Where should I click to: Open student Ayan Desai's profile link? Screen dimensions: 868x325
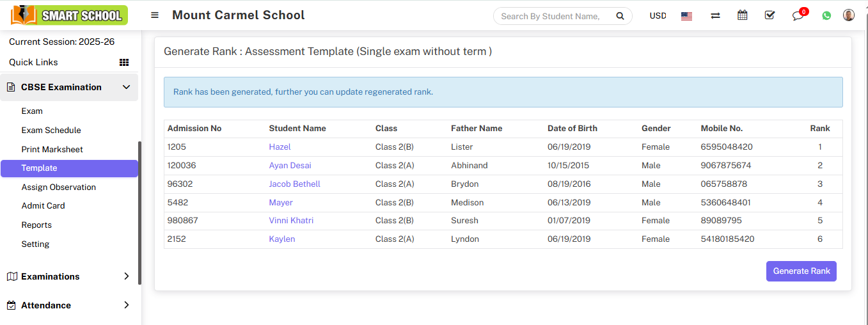click(x=290, y=165)
